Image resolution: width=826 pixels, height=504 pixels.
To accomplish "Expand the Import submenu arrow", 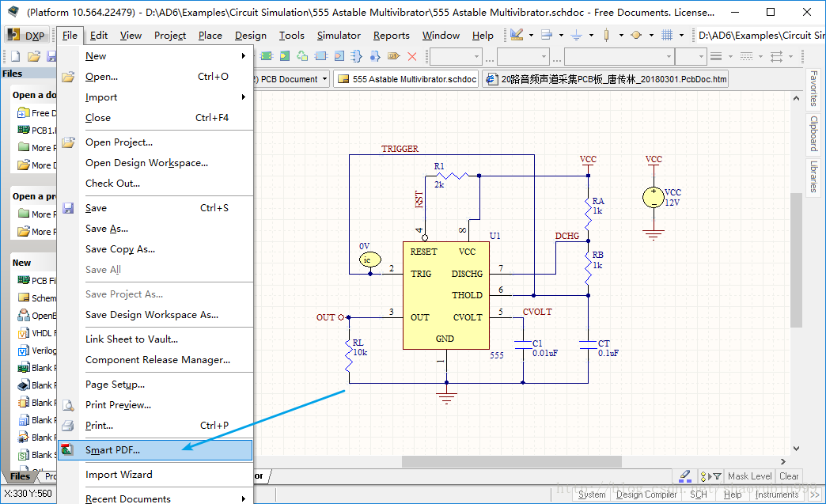I will 244,97.
